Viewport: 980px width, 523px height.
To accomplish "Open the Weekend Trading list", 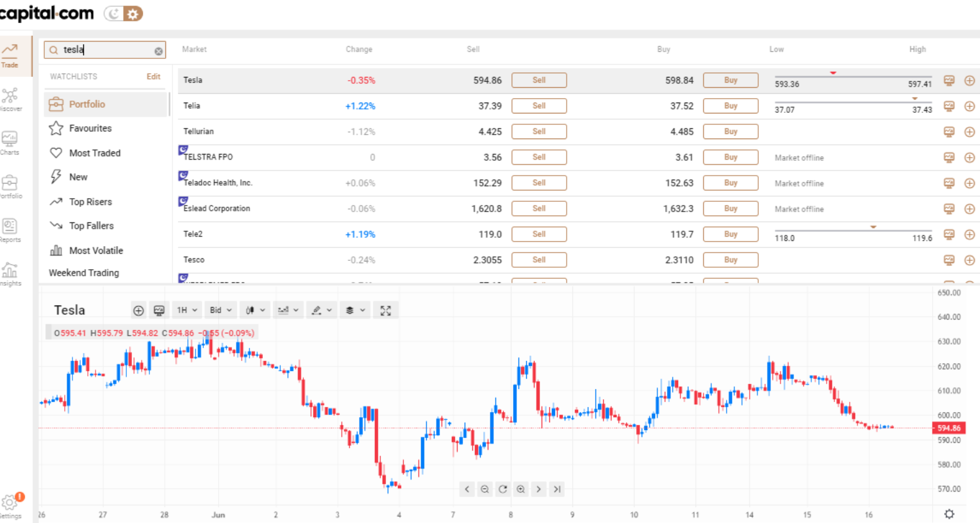I will [x=84, y=272].
